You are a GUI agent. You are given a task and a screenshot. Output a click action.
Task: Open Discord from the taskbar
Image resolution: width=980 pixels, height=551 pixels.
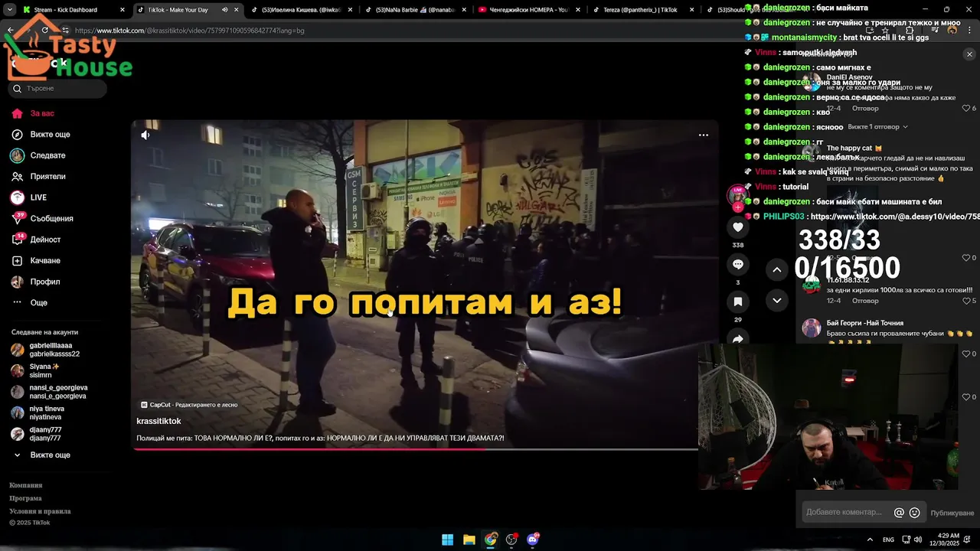tap(533, 540)
